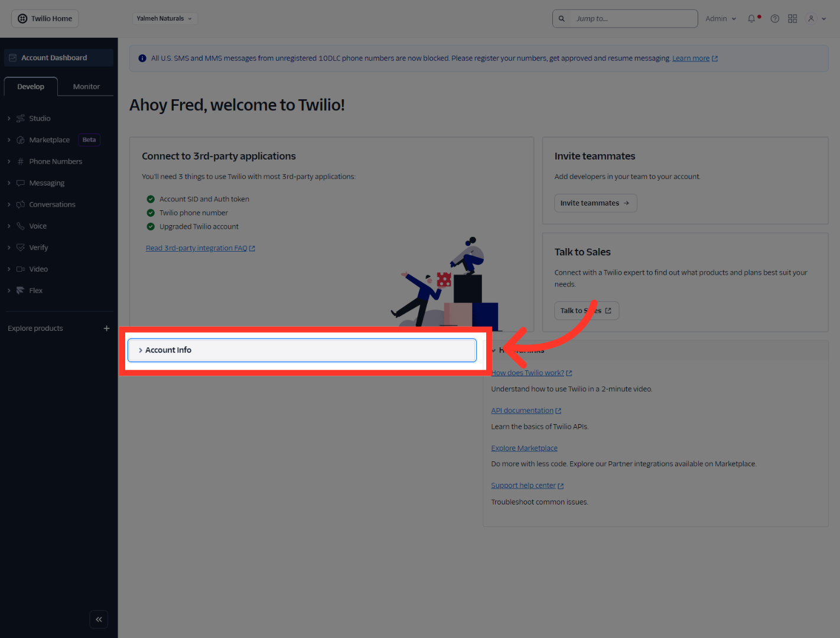Select Messaging in the sidebar
Viewport: 840px width, 638px height.
point(47,183)
